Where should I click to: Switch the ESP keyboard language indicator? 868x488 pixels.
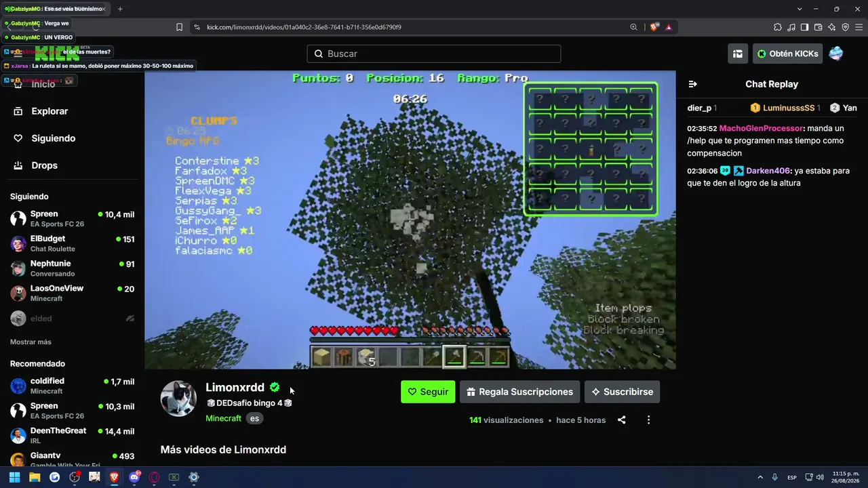[792, 477]
